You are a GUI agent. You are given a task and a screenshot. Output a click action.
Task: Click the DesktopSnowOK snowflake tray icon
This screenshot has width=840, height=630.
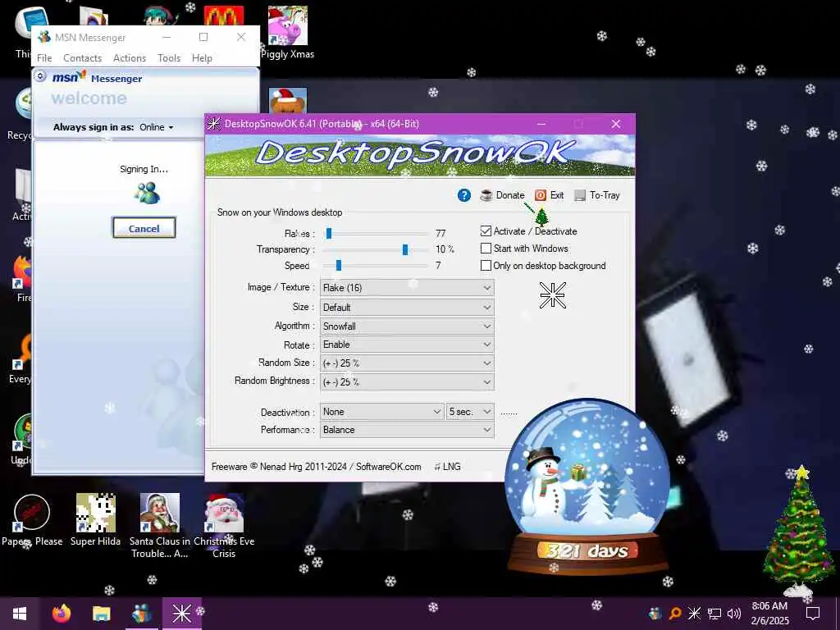point(694,614)
